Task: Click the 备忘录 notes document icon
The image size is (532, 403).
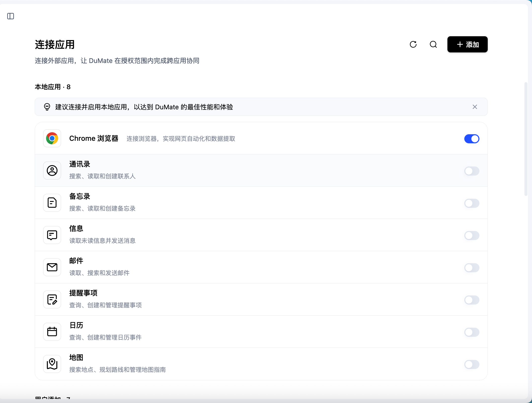Action: [52, 203]
